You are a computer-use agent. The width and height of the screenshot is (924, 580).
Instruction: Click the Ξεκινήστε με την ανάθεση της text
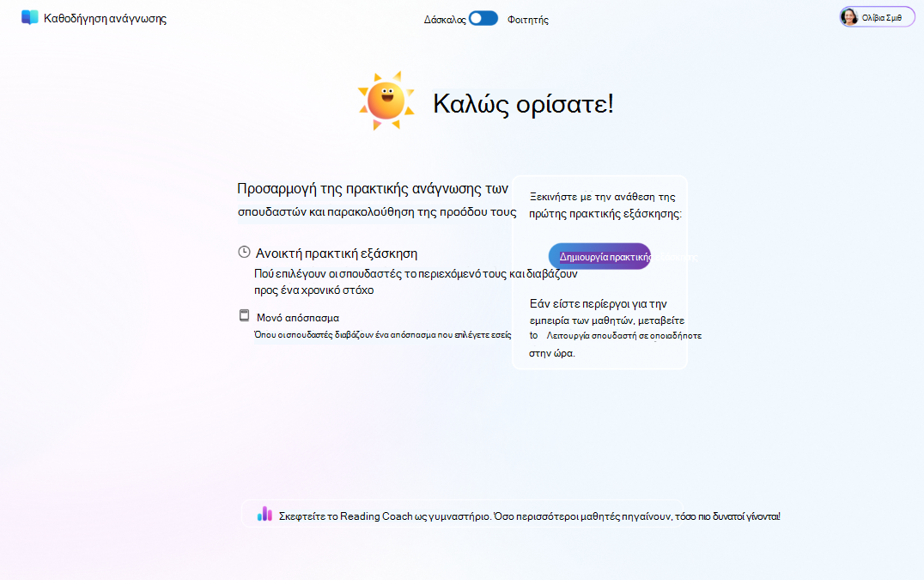[602, 197]
